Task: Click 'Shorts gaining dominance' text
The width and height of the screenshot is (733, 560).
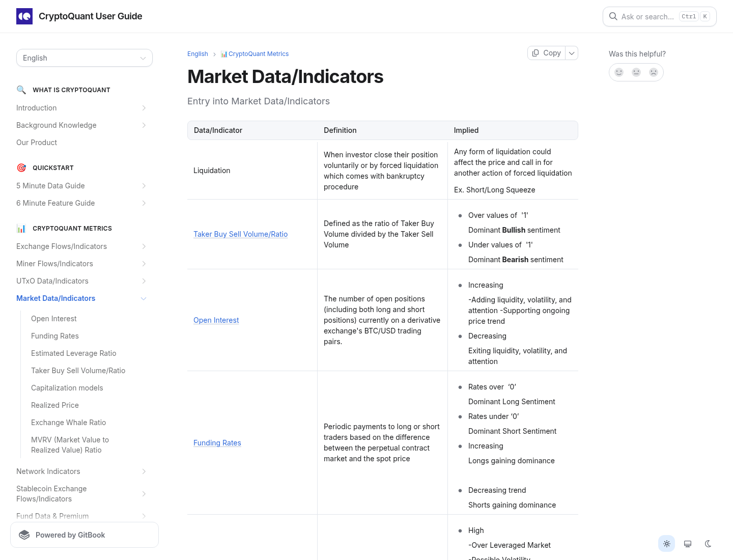Action: pos(512,505)
